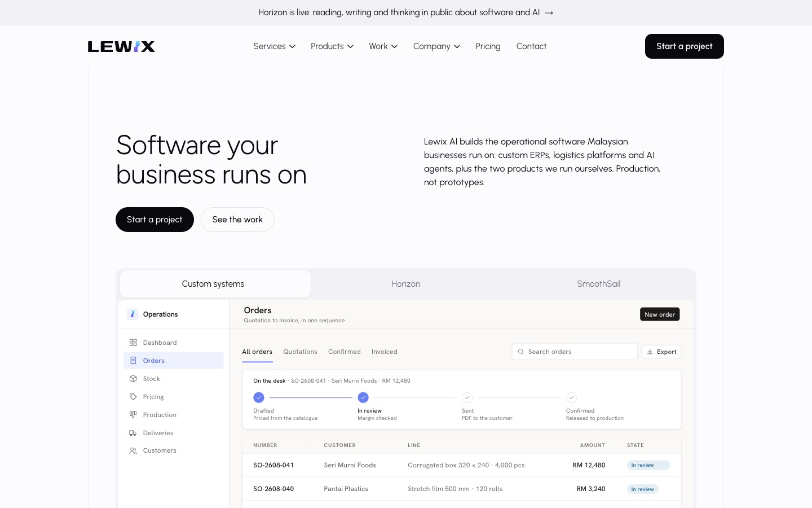812x508 pixels.
Task: Open the Pricing page from the top nav
Action: [x=488, y=46]
